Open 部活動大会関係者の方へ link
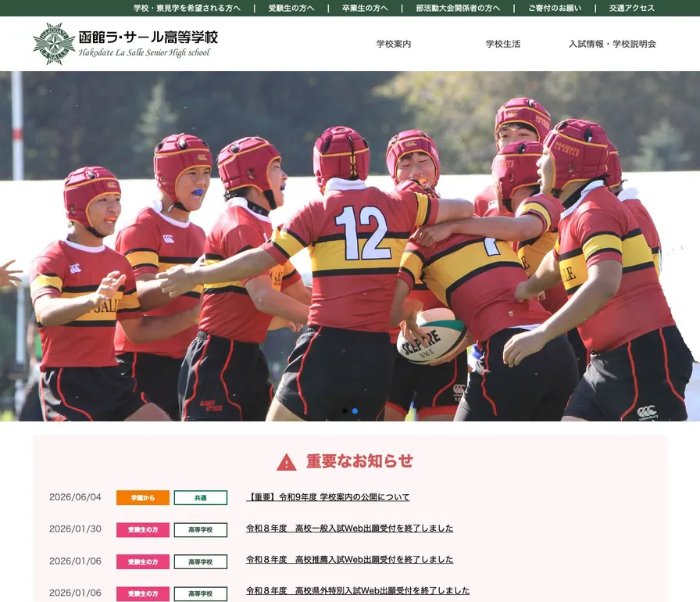The height and width of the screenshot is (602, 700). point(458,8)
